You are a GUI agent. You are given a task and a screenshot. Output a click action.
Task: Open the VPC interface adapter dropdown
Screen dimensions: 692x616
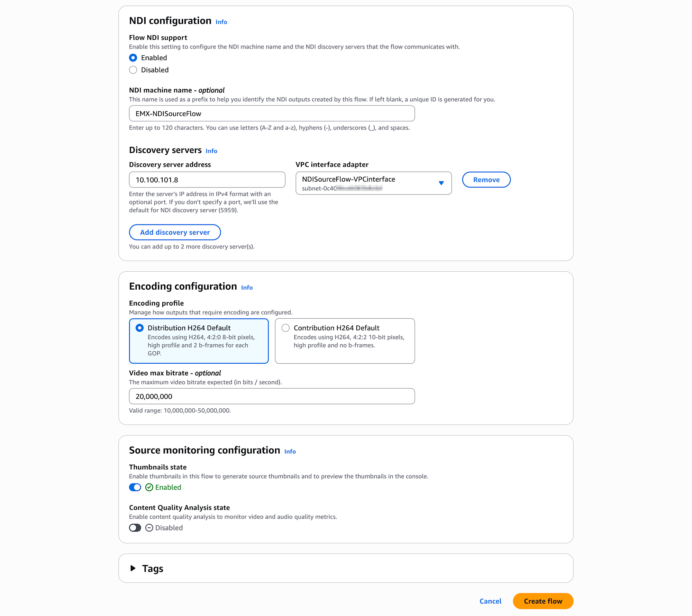pyautogui.click(x=367, y=183)
